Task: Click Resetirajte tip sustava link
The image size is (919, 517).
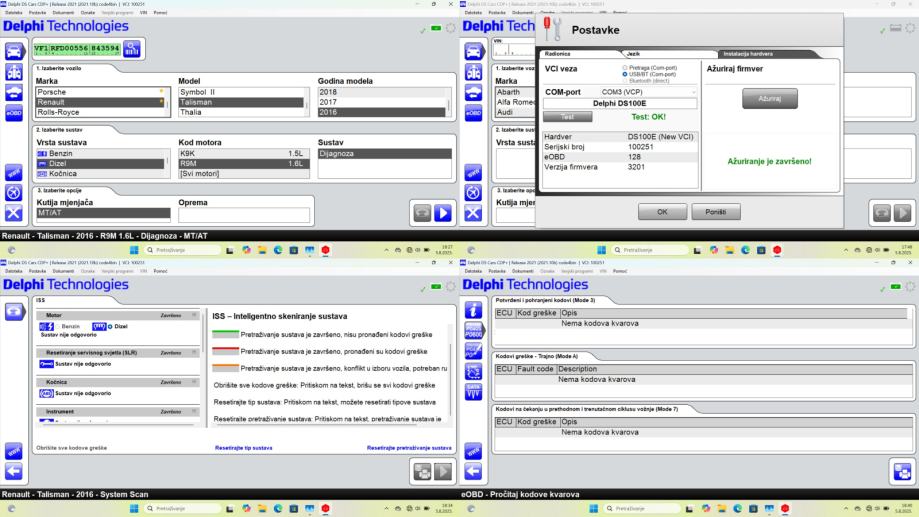Action: coord(244,448)
